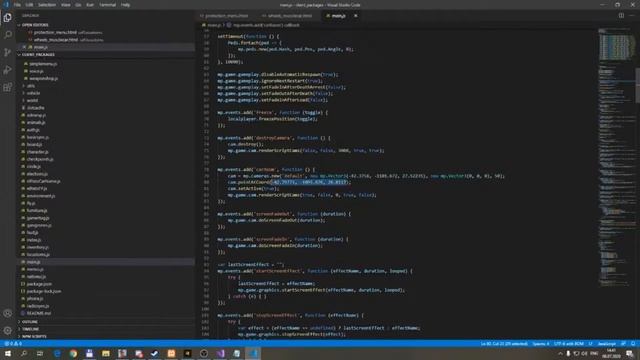Image resolution: width=640 pixels, height=360 pixels.
Task: Launch Microsoft Edge from the taskbar
Action: click(x=57, y=353)
